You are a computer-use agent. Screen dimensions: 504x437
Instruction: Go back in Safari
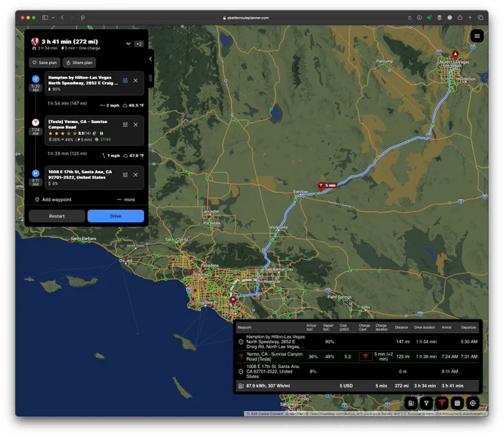pos(62,18)
